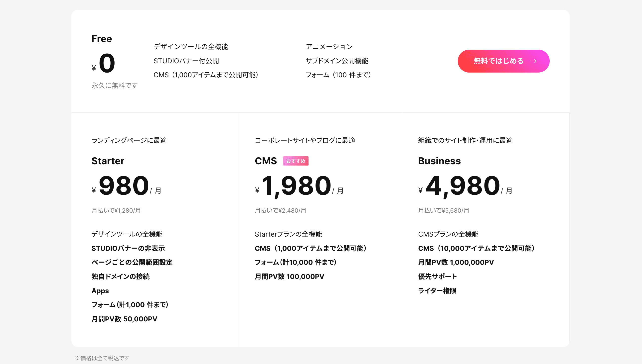The image size is (642, 364).
Task: Click the Free plan heading
Action: (x=102, y=39)
